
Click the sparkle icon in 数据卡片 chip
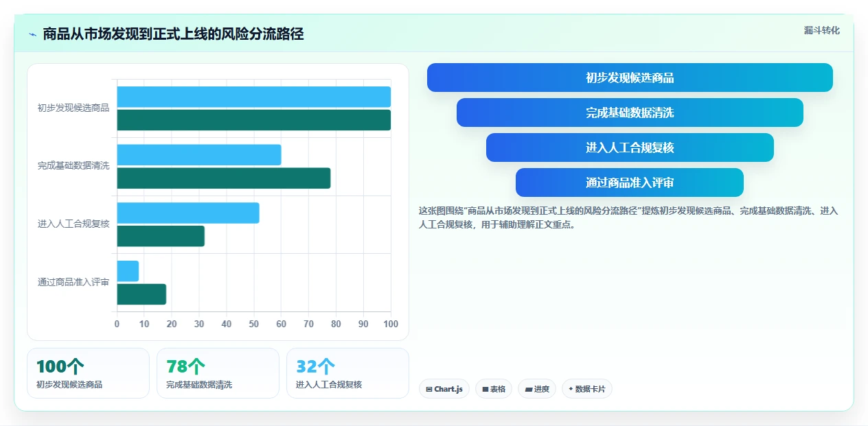(571, 389)
